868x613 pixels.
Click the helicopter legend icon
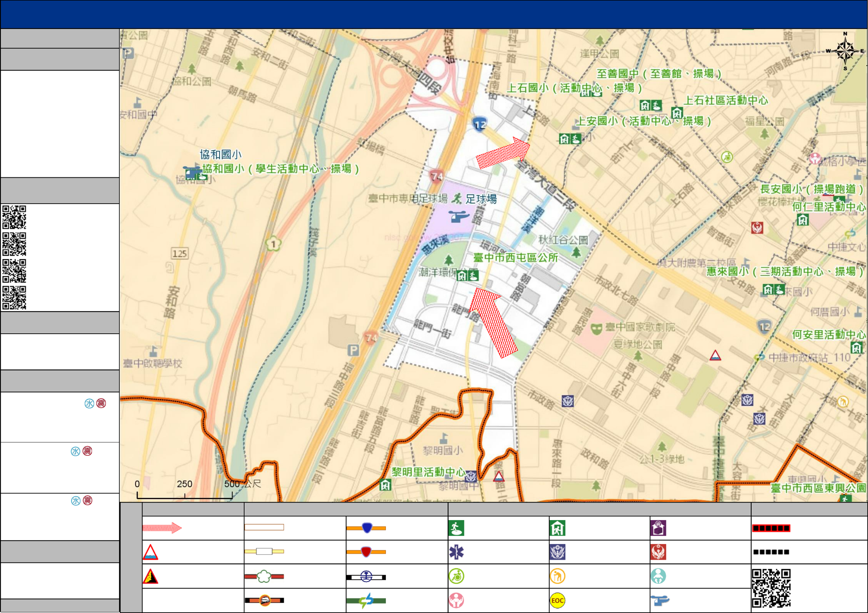coord(660,601)
